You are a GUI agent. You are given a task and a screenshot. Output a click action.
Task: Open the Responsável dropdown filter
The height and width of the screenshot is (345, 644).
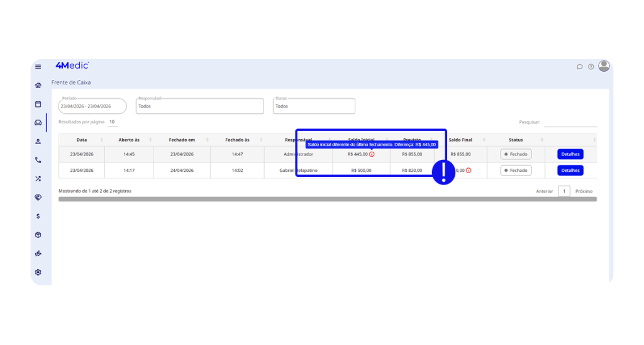tap(199, 106)
